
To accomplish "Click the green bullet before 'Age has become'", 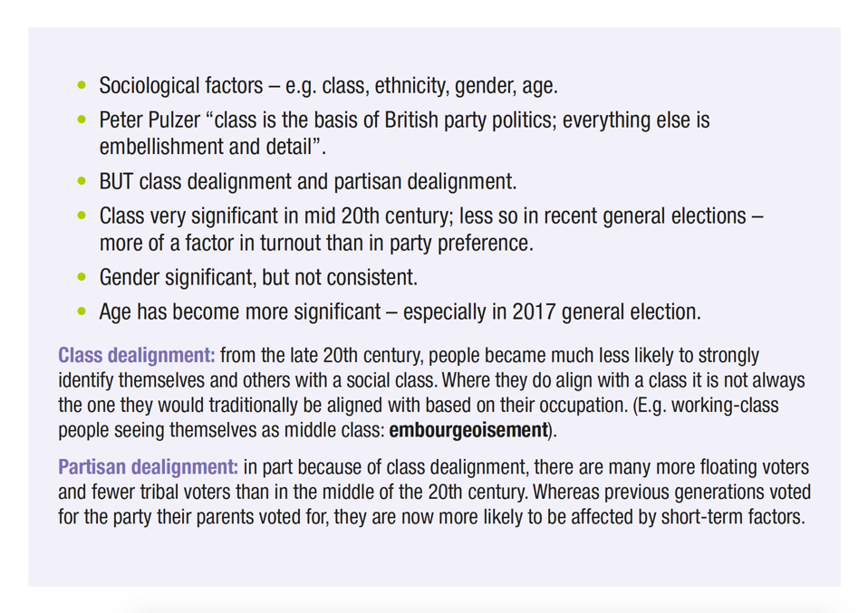I will pos(82,311).
